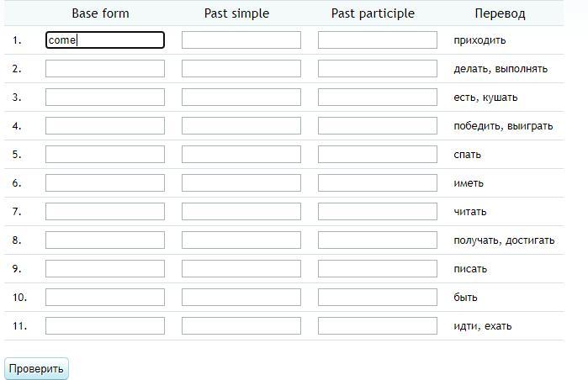Select Base form field in row 2
Screen dimensions: 588x380
pos(105,69)
